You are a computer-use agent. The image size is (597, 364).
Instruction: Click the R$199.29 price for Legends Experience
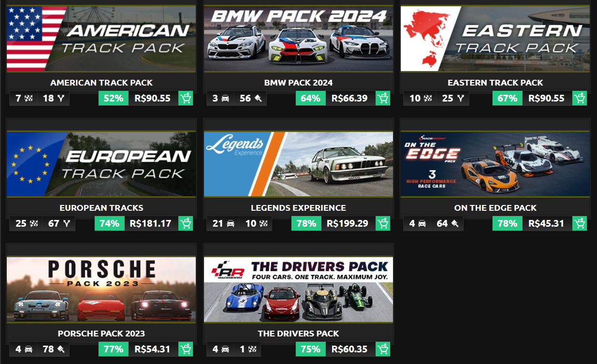pyautogui.click(x=348, y=223)
